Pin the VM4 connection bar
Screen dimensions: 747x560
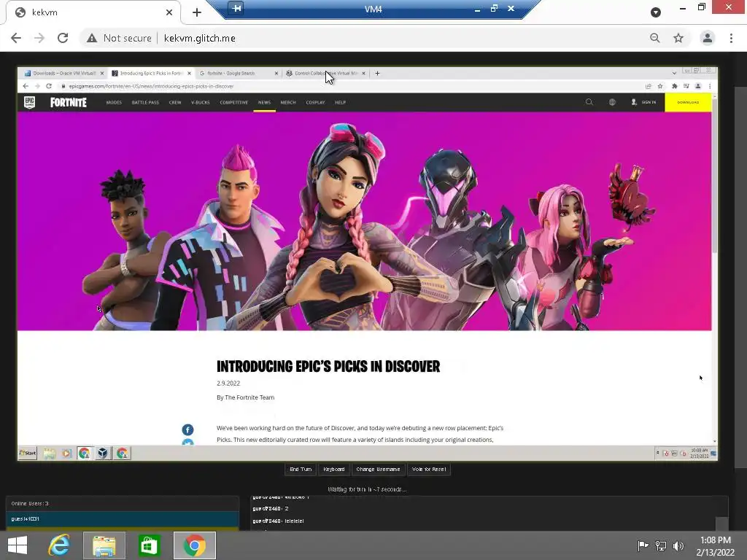pyautogui.click(x=236, y=8)
